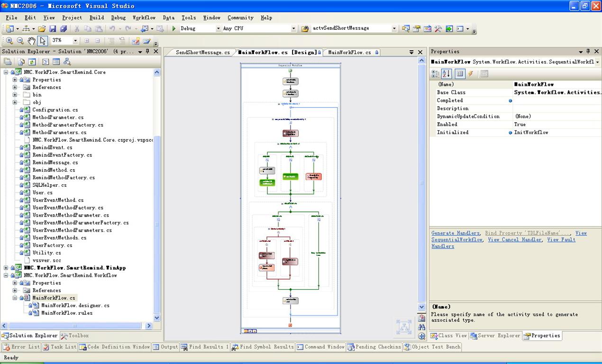The image size is (602, 364).
Task: Open the Error List panel tab
Action: click(x=21, y=347)
